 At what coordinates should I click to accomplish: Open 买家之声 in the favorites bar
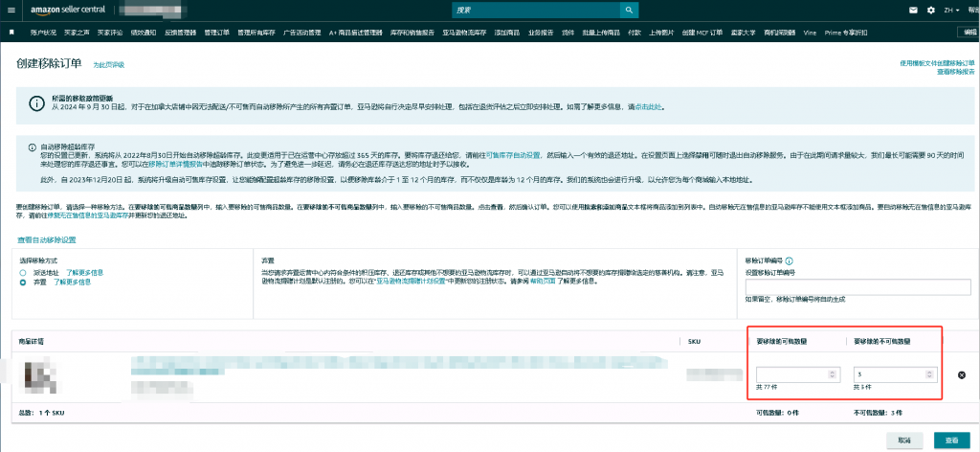tap(77, 33)
